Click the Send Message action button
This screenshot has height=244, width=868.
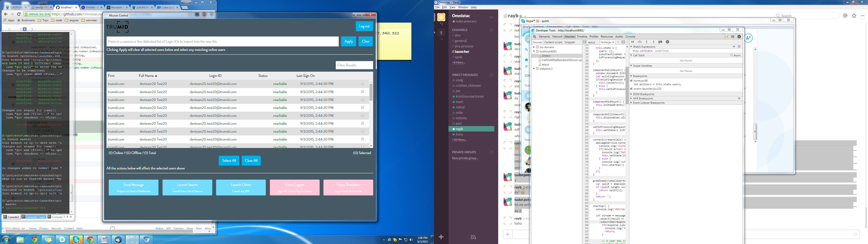[133, 187]
